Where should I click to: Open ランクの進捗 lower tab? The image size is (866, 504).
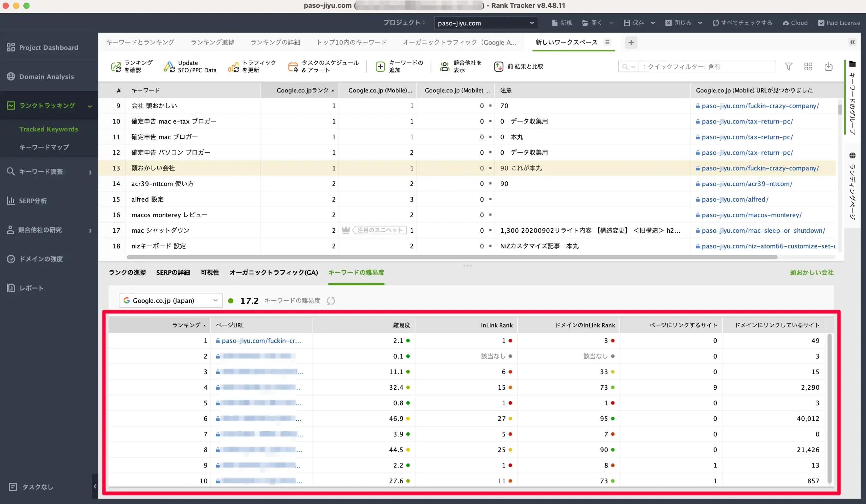[x=127, y=272]
